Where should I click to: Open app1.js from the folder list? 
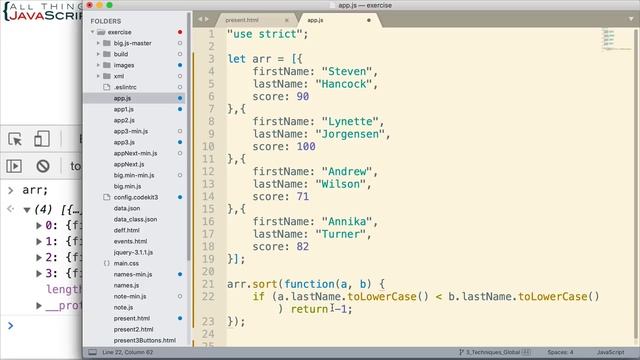coord(124,109)
